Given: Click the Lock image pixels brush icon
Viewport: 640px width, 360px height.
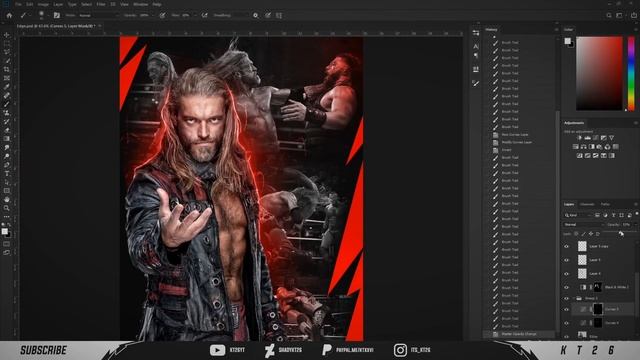Looking at the screenshot, I should click(583, 234).
